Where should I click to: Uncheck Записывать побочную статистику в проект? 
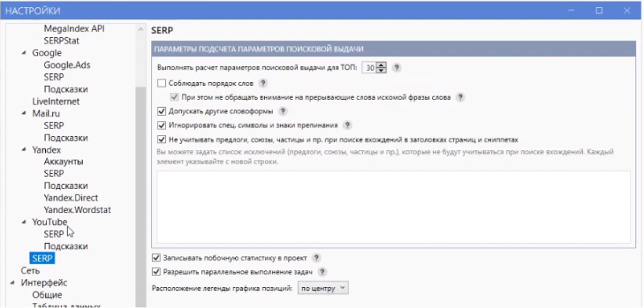[x=155, y=258]
